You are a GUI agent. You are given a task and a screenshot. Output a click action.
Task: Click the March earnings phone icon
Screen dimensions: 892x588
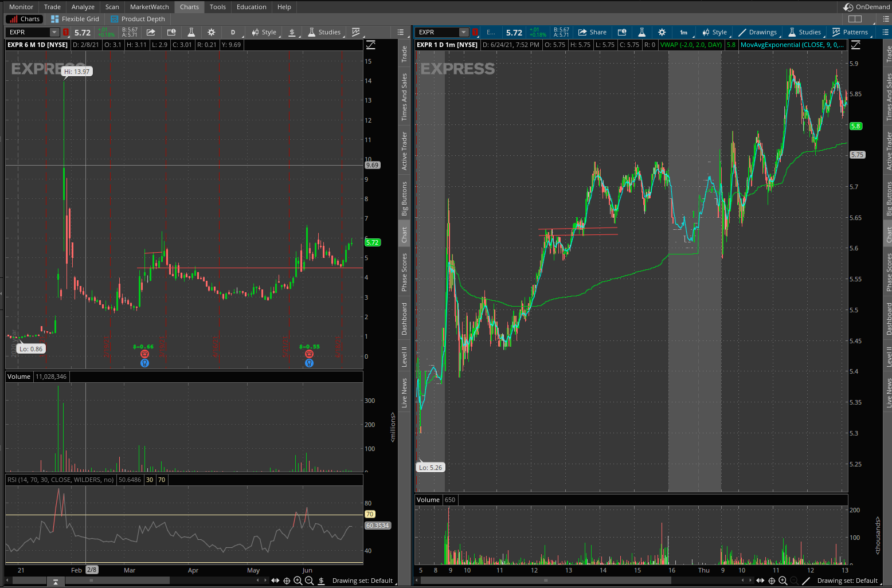tap(144, 354)
